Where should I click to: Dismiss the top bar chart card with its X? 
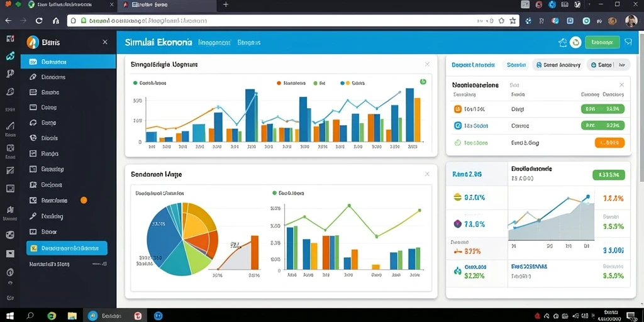pyautogui.click(x=427, y=65)
